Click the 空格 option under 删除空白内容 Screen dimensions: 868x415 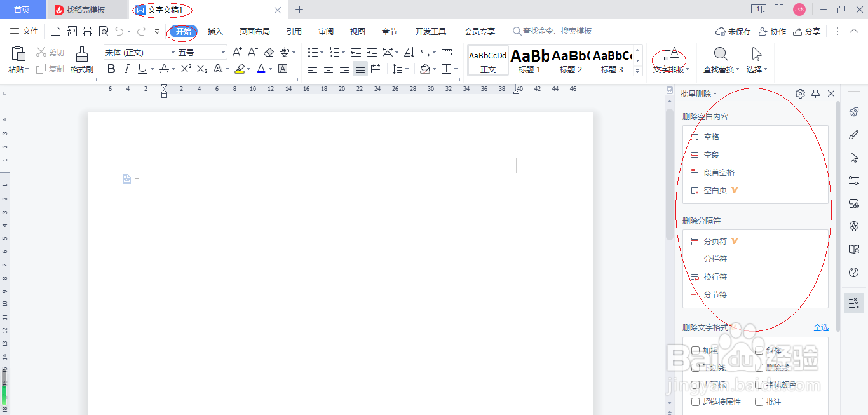[712, 137]
